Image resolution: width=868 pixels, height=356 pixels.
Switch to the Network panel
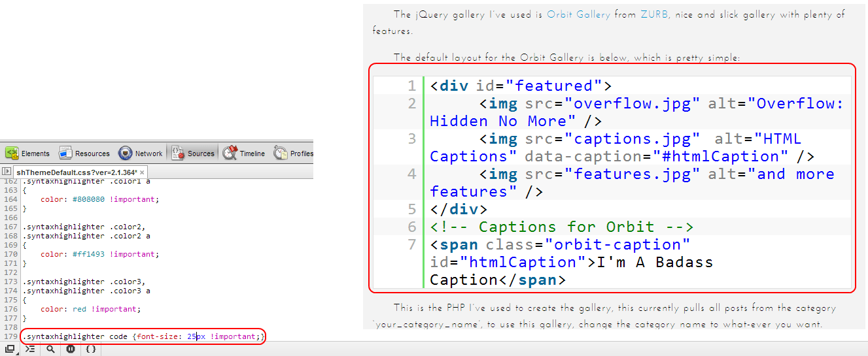[x=141, y=154]
